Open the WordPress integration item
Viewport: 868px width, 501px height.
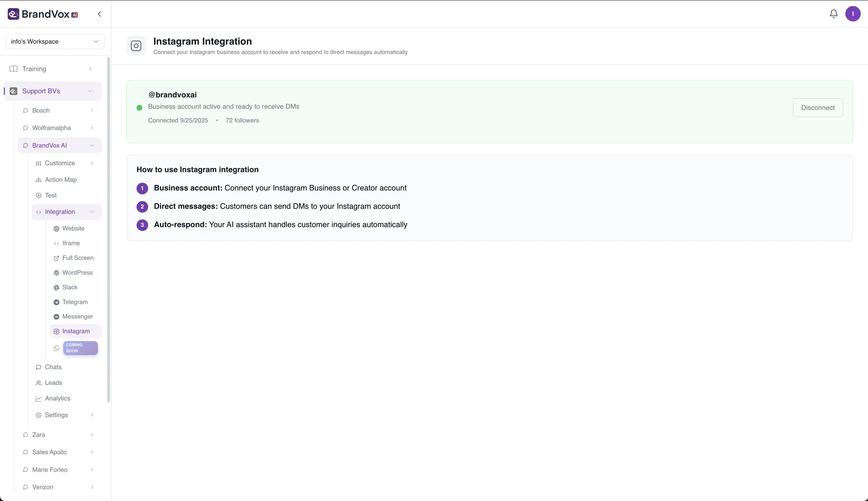(x=76, y=272)
